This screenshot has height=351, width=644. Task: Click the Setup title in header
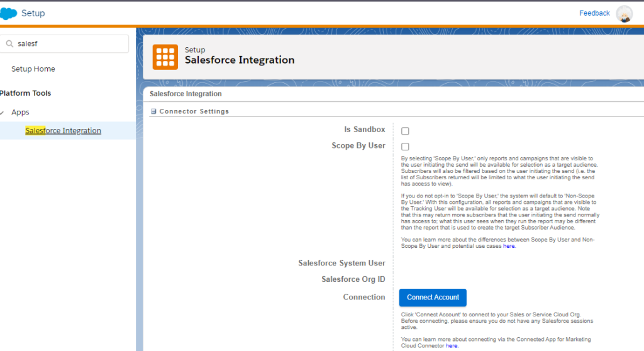[x=33, y=13]
